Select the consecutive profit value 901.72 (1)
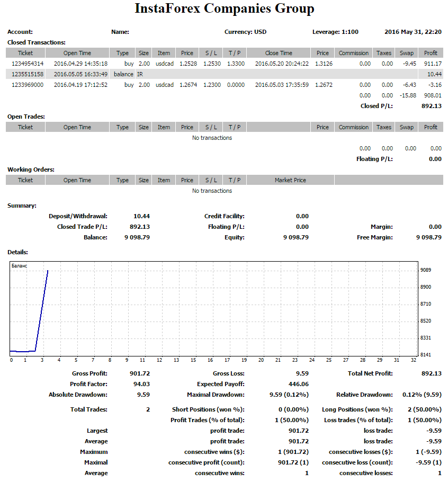The image size is (448, 482). [x=293, y=462]
